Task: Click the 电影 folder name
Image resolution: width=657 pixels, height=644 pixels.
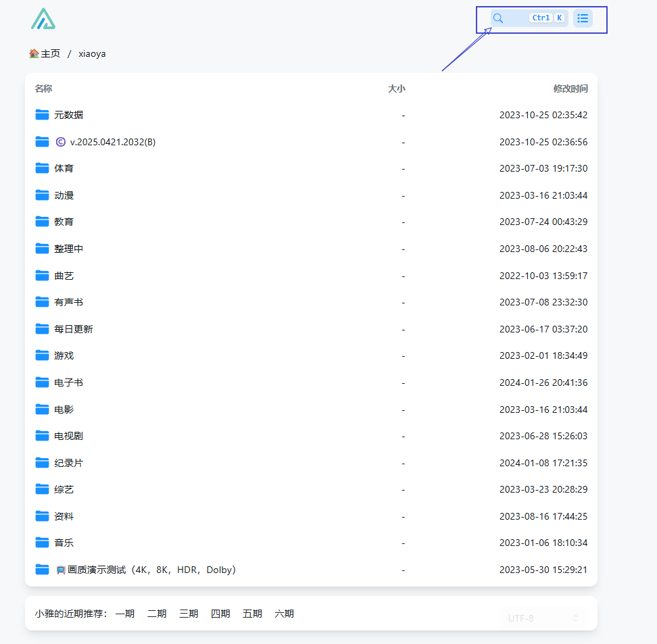Action: point(64,410)
